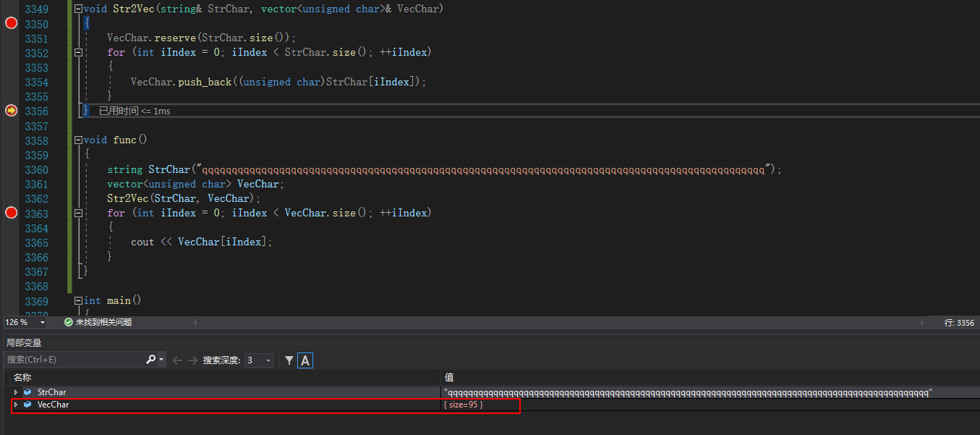The height and width of the screenshot is (435, 980).
Task: Select the 局部变量 panel tab
Action: click(23, 342)
